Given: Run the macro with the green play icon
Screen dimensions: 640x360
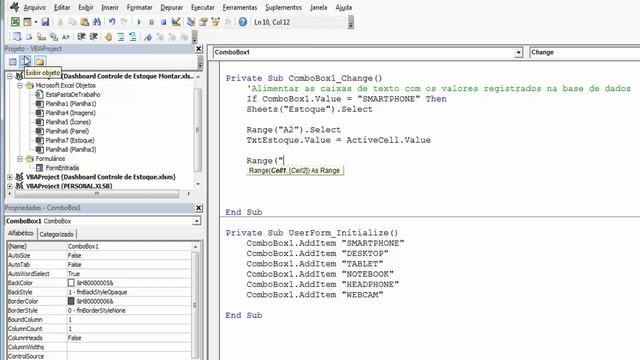Looking at the screenshot, I should [139, 22].
